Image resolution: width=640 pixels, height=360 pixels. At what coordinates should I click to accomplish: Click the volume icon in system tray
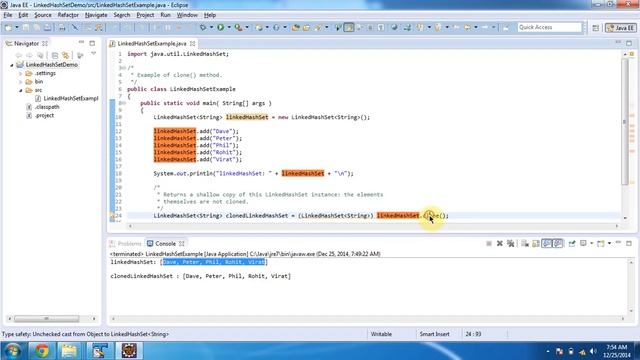pyautogui.click(x=593, y=351)
